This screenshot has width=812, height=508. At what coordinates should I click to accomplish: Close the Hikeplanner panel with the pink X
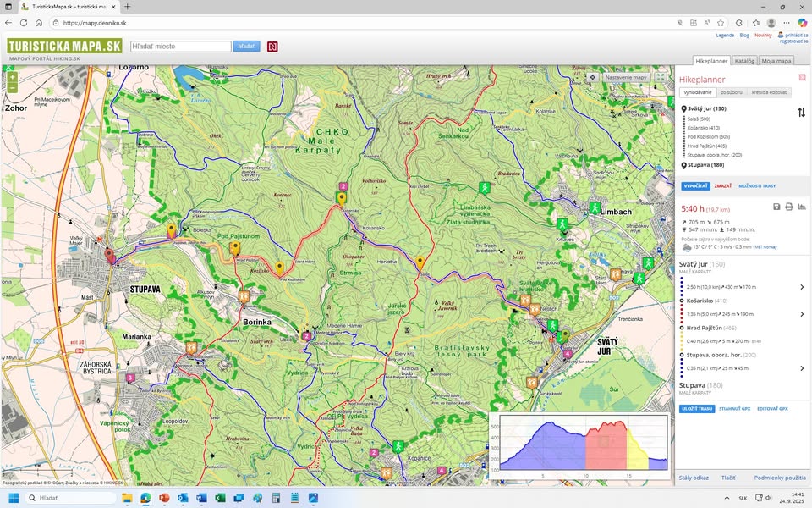pyautogui.click(x=802, y=77)
